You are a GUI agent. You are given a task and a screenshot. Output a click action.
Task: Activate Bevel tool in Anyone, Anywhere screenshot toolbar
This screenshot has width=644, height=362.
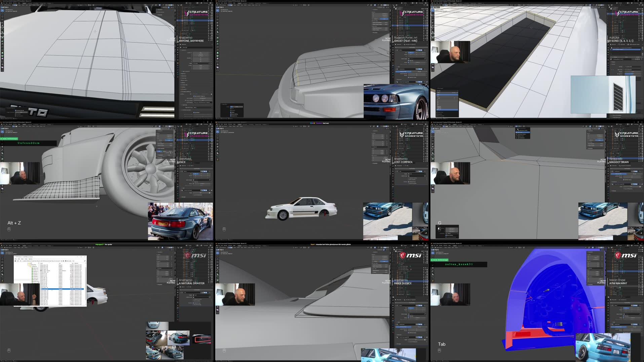2,44
